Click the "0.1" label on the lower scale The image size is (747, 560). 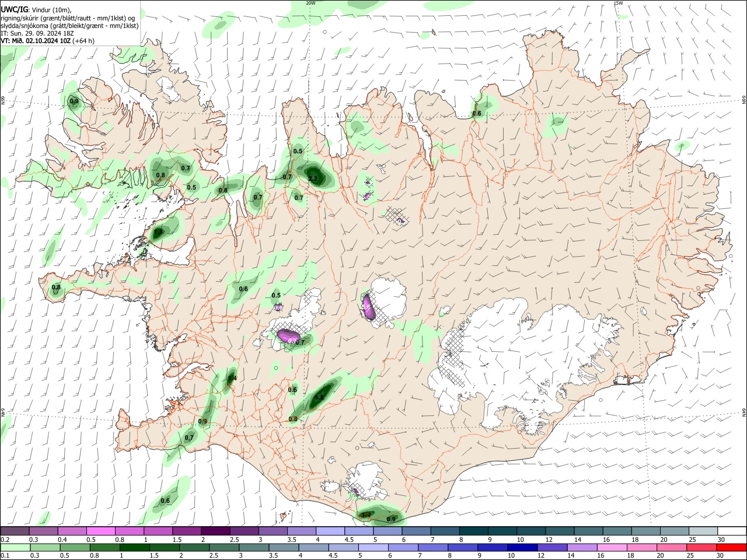[x=5, y=556]
